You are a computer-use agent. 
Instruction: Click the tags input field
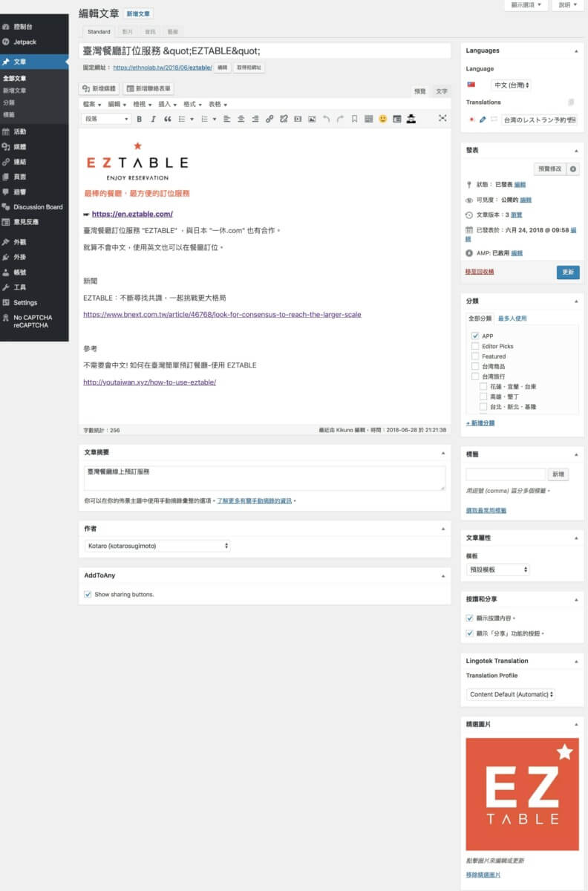pyautogui.click(x=506, y=474)
